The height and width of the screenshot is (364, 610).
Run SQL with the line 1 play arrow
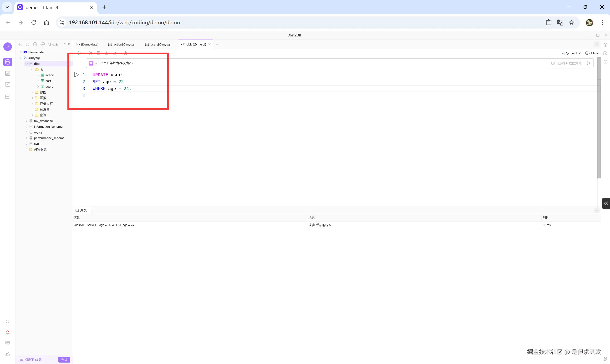point(76,75)
